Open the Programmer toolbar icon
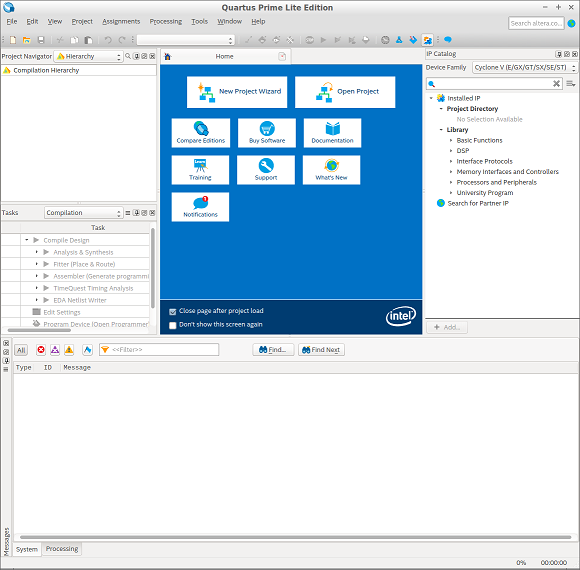The width and height of the screenshot is (580, 570). (x=413, y=40)
